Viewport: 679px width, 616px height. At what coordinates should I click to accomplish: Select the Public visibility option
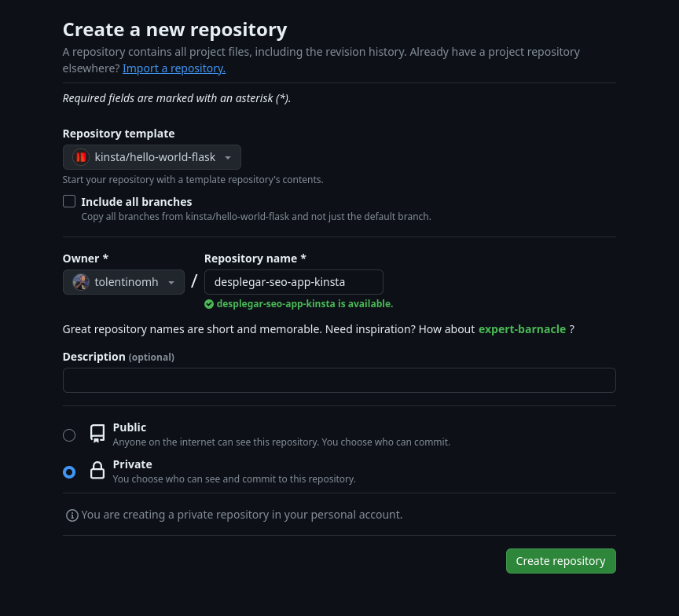(69, 434)
